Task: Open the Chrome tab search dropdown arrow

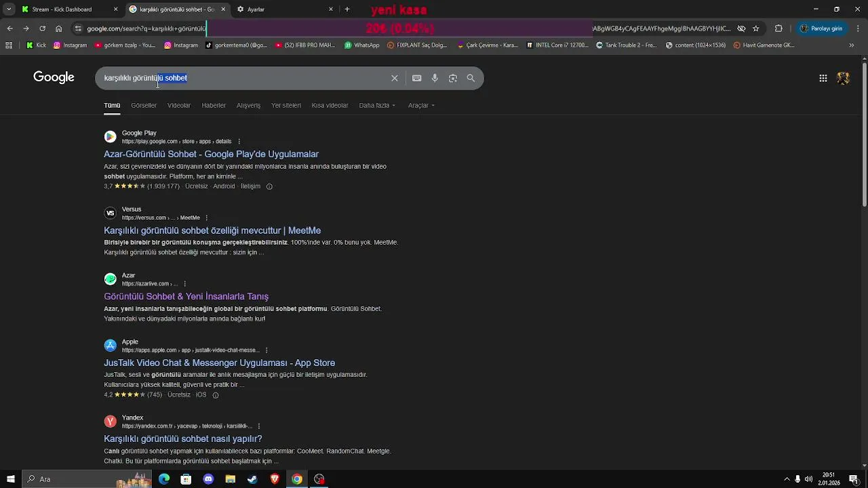Action: [9, 9]
